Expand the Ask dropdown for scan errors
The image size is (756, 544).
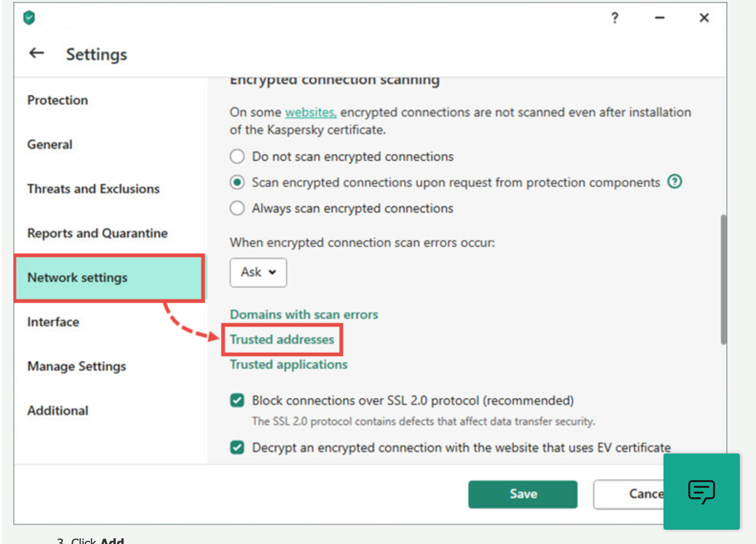pyautogui.click(x=258, y=272)
